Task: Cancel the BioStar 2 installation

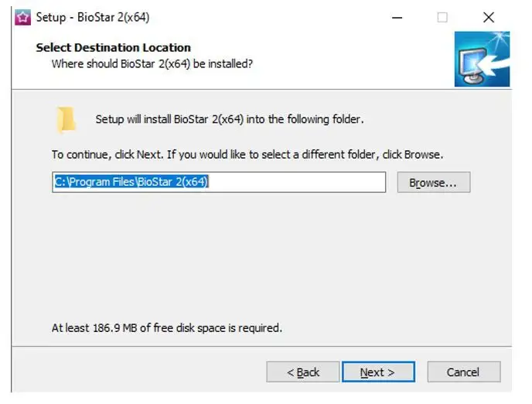Action: pyautogui.click(x=464, y=372)
